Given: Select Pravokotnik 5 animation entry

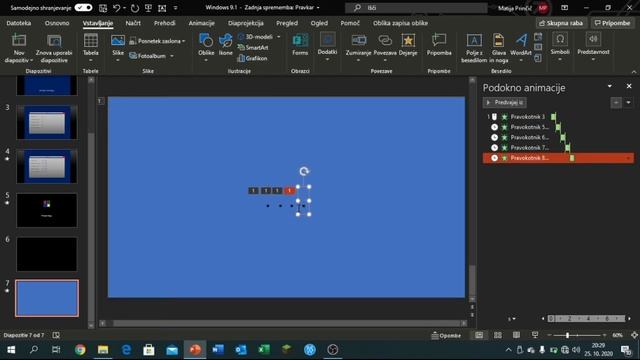Looking at the screenshot, I should (x=558, y=127).
